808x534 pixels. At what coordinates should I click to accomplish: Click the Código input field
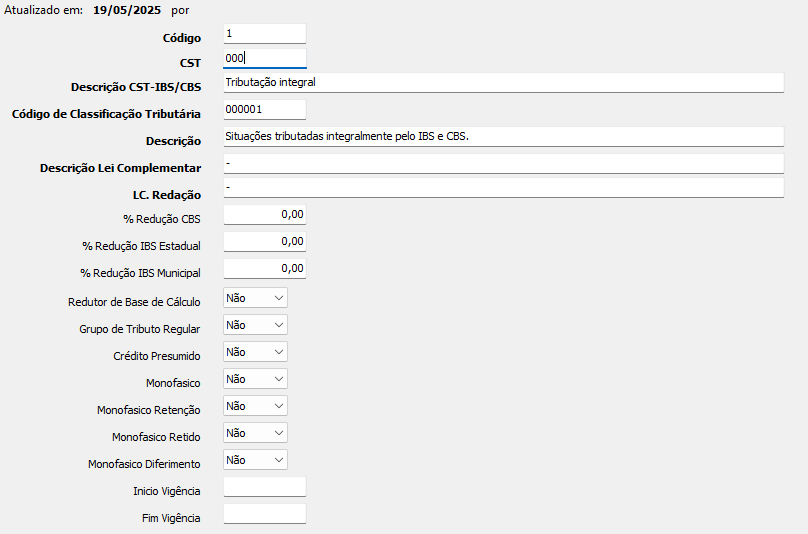pos(264,34)
